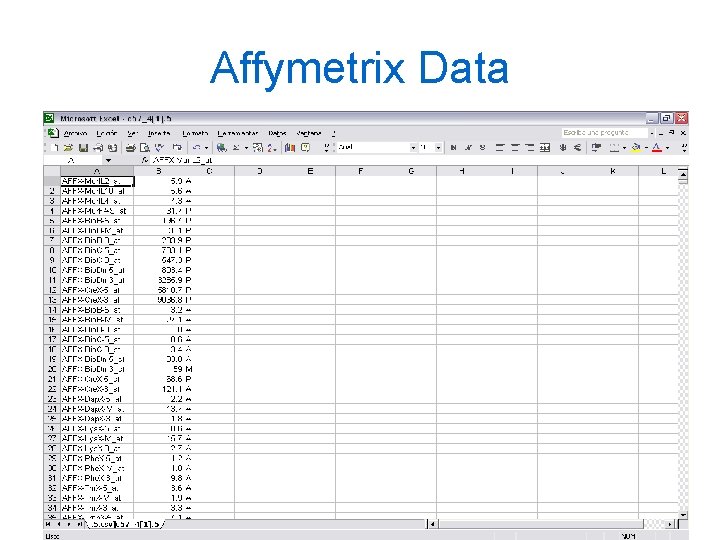Create a new workbook with the New icon

(55, 147)
